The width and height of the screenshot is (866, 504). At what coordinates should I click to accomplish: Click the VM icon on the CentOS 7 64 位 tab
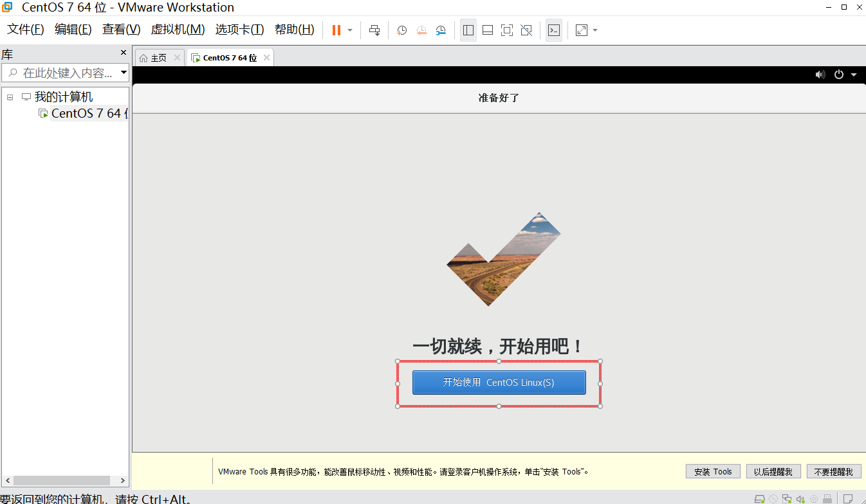coord(196,58)
